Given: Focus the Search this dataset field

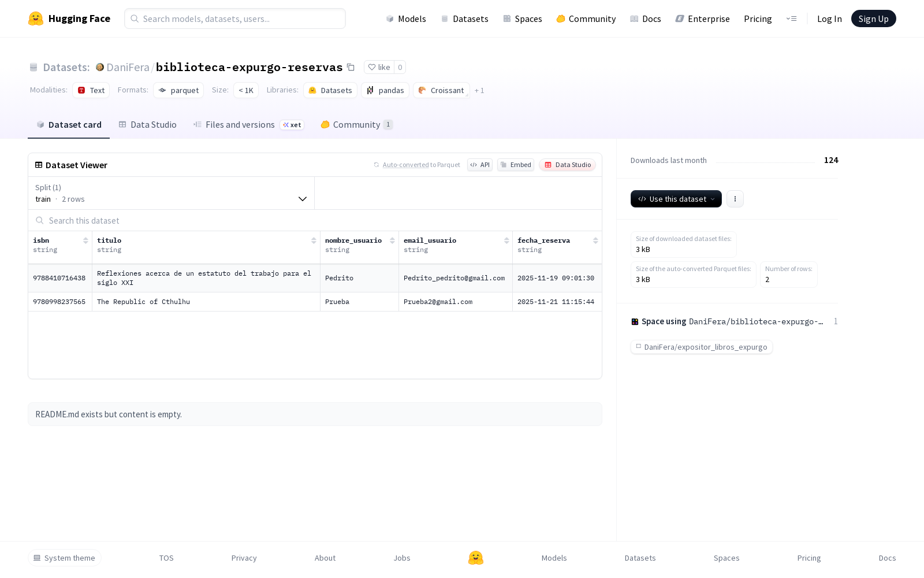Looking at the screenshot, I should pos(315,220).
